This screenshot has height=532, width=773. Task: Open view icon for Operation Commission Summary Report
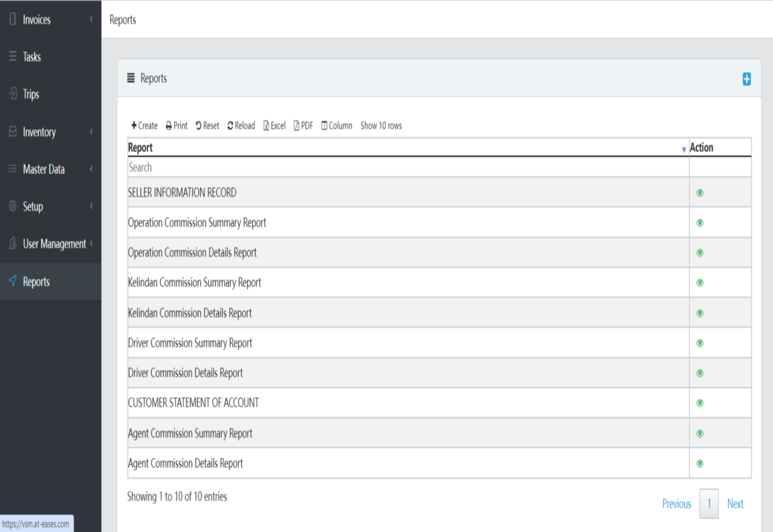[x=699, y=223]
